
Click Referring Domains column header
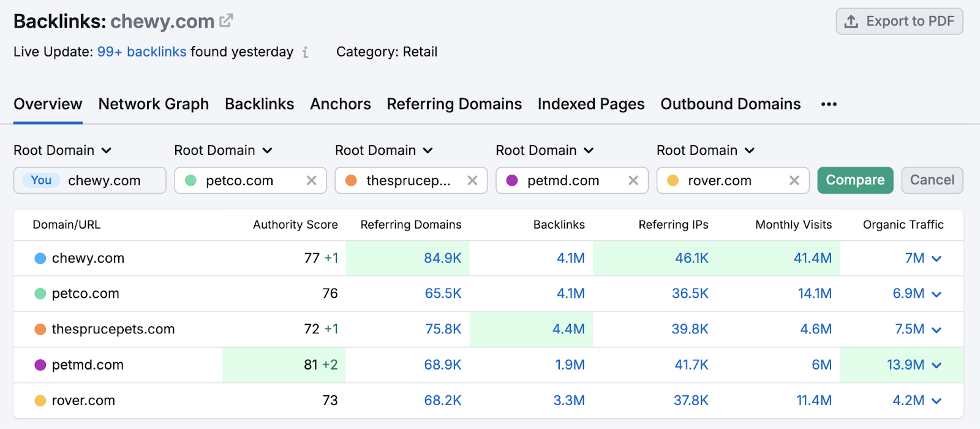411,225
